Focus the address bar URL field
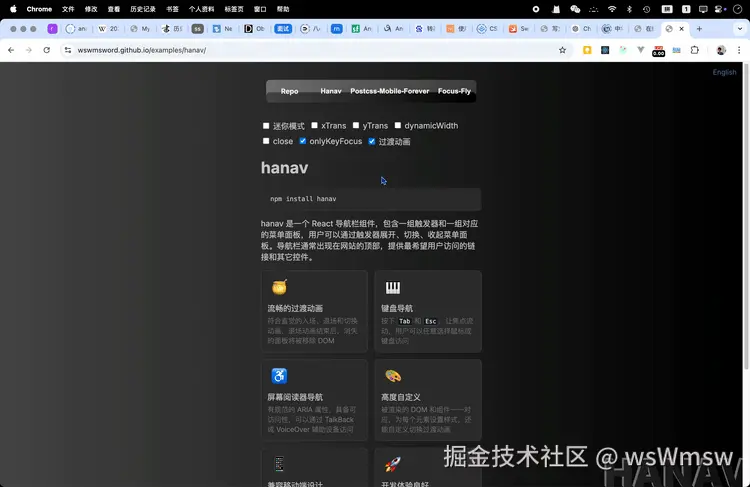The width and height of the screenshot is (750, 487). pos(316,50)
